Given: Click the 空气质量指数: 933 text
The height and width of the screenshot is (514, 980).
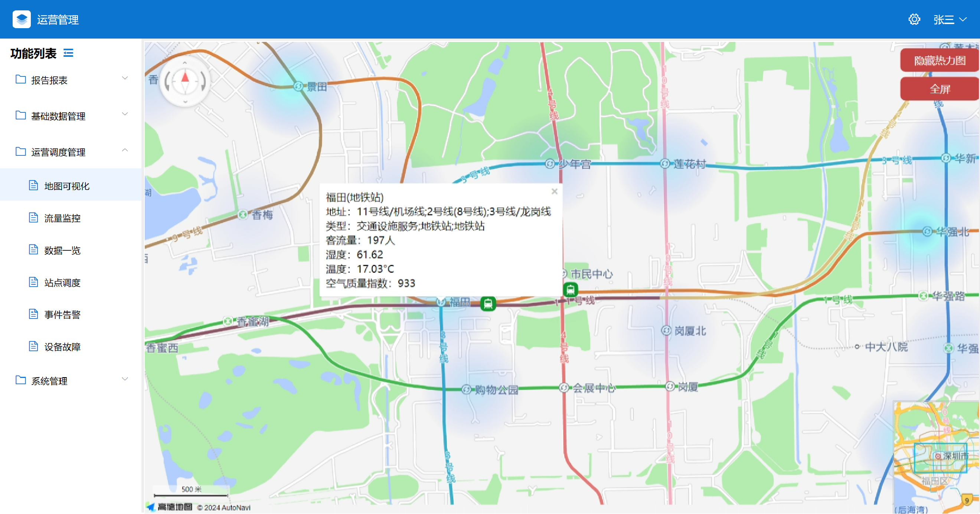Looking at the screenshot, I should [x=370, y=283].
